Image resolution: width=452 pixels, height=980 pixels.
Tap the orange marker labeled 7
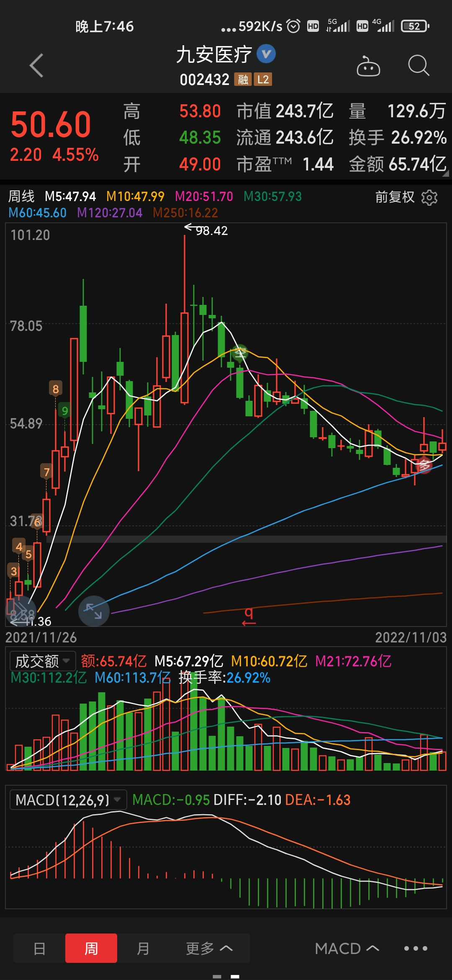click(x=46, y=472)
